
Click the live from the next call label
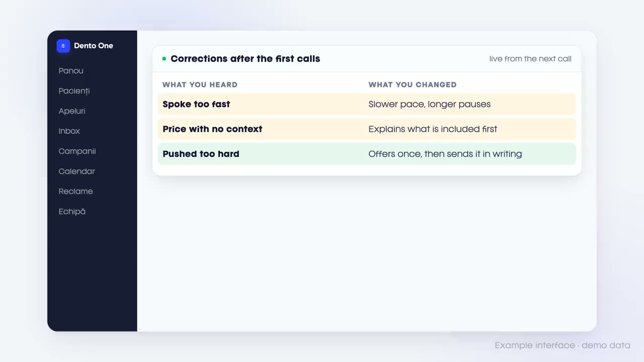[530, 59]
